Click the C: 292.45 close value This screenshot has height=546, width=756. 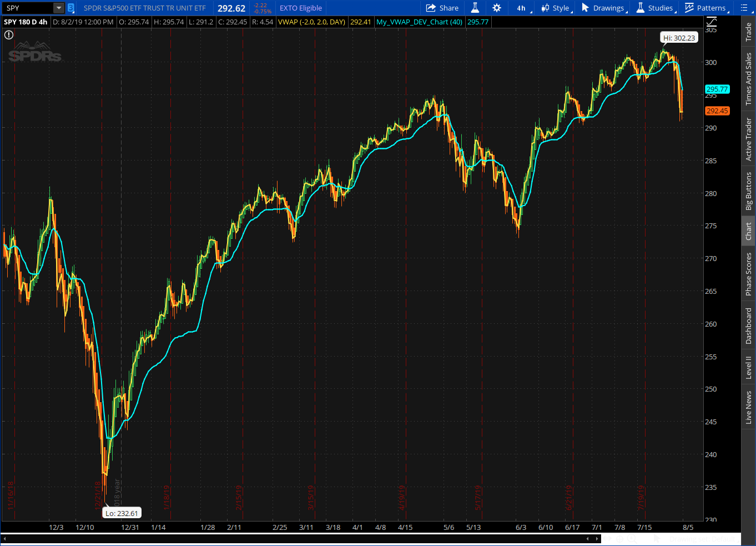[233, 22]
